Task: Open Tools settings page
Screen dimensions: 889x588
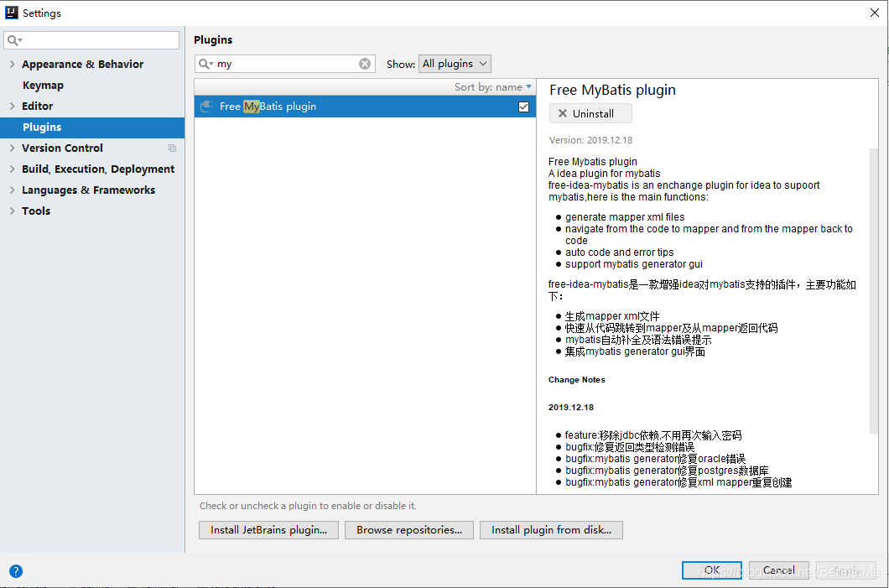Action: [x=36, y=211]
